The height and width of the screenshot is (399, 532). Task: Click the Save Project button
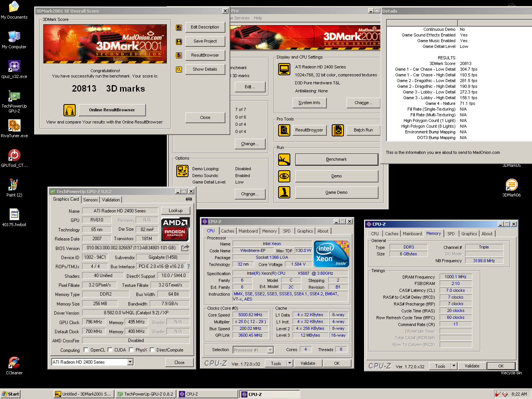tap(205, 41)
